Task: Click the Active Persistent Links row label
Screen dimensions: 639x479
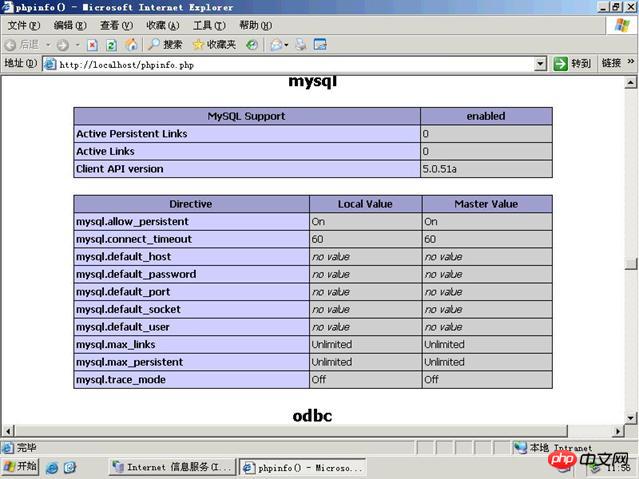Action: [x=132, y=134]
